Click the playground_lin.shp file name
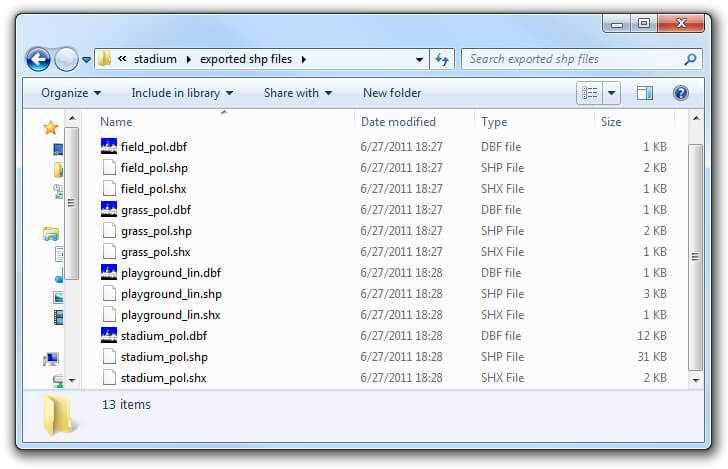This screenshot has height=469, width=728. coord(171,294)
